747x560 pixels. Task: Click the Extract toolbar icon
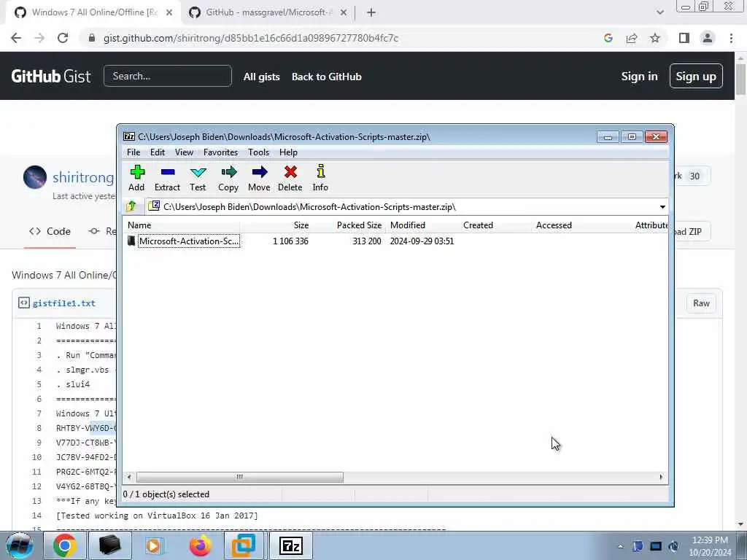[167, 178]
